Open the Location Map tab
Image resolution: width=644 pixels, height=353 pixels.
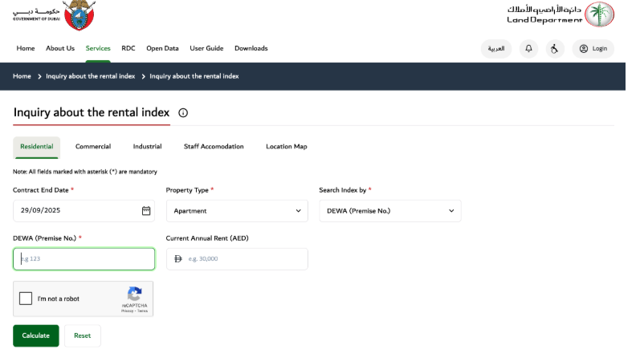point(286,147)
